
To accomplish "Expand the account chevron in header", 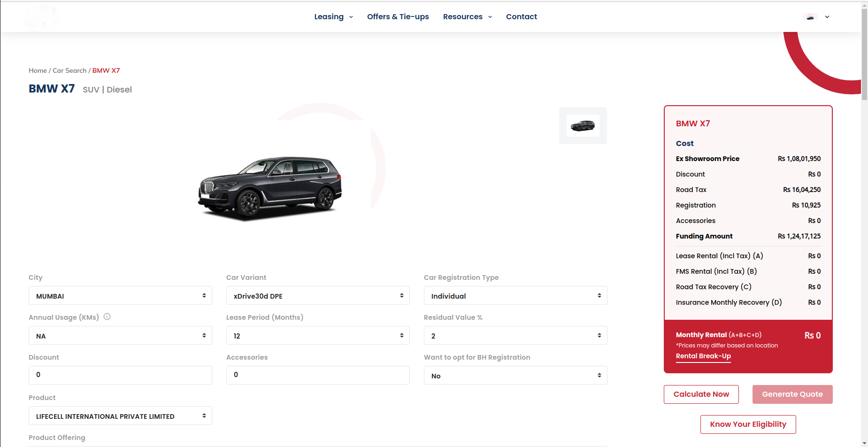I will (x=827, y=17).
